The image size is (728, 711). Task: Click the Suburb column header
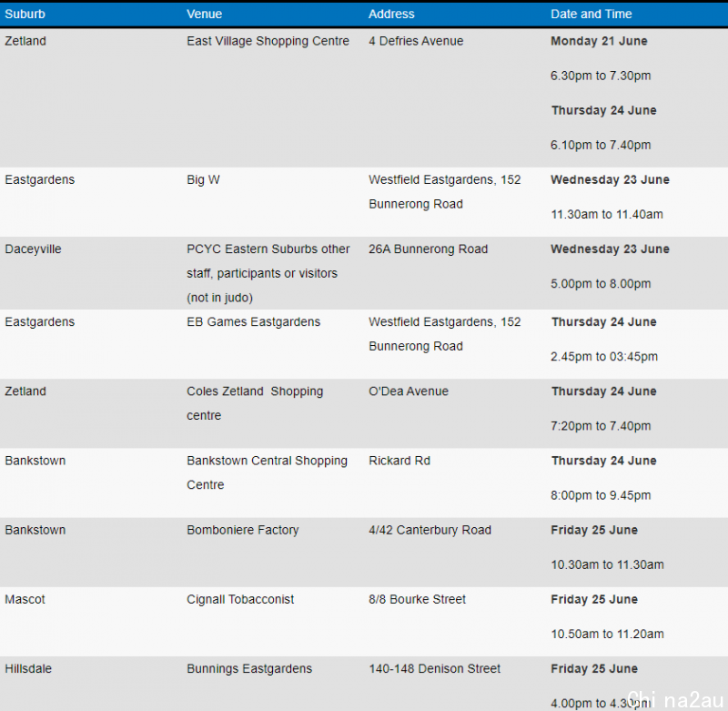click(x=25, y=14)
